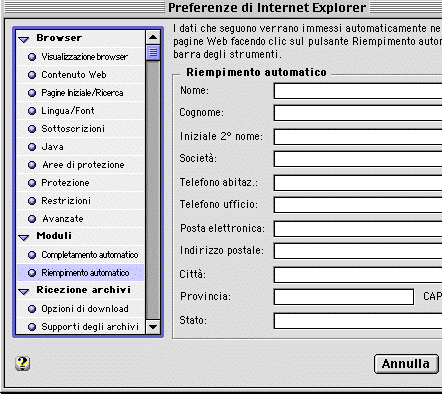Click the scroll up arrow of the list
The image size is (442, 394).
153,37
